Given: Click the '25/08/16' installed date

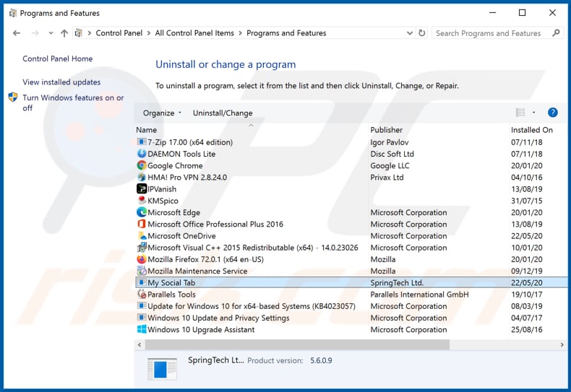Looking at the screenshot, I should pos(527,329).
